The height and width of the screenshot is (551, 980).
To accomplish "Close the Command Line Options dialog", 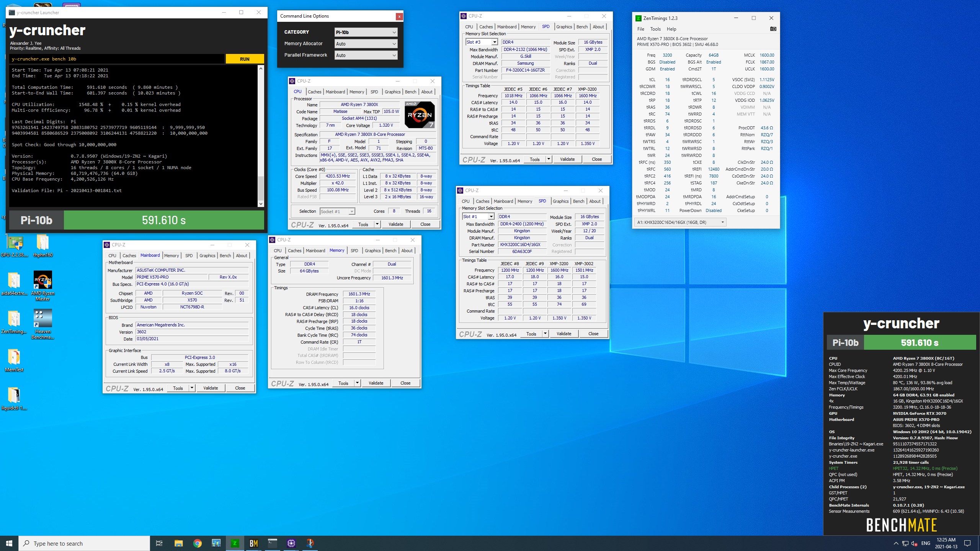I will click(x=399, y=16).
